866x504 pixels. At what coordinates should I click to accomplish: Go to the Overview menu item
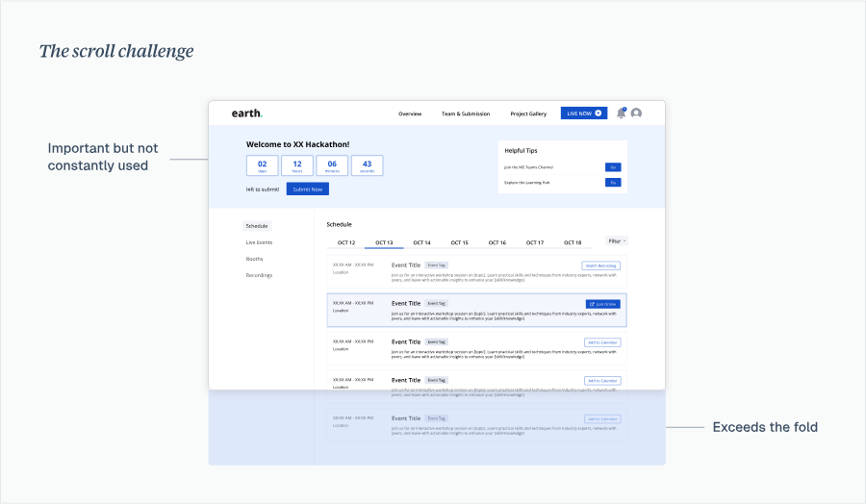click(410, 113)
